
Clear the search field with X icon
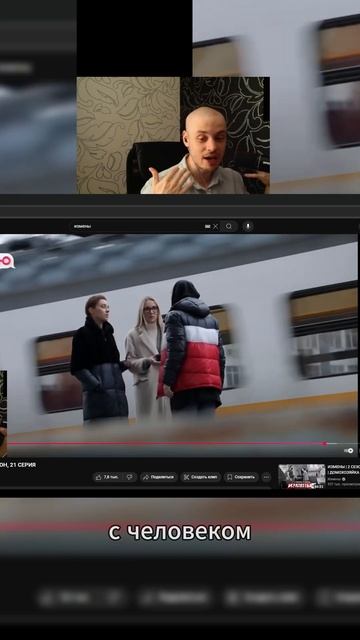point(216,227)
